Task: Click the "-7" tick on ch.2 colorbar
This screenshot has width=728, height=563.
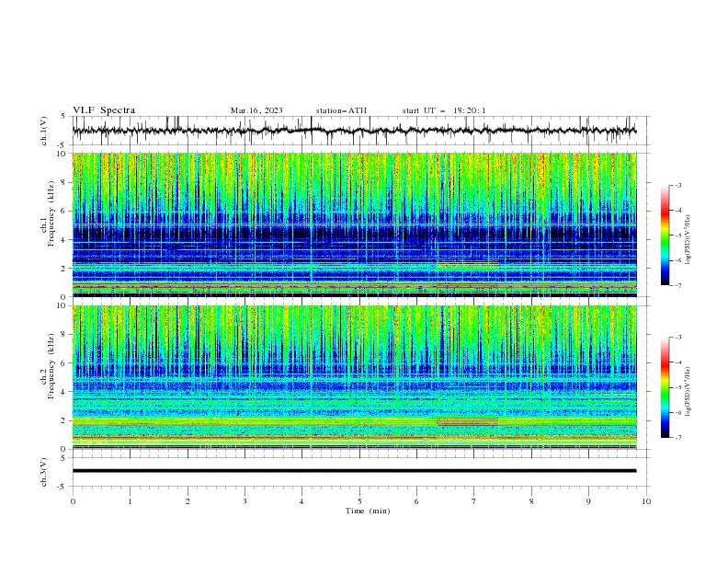Action: 677,437
